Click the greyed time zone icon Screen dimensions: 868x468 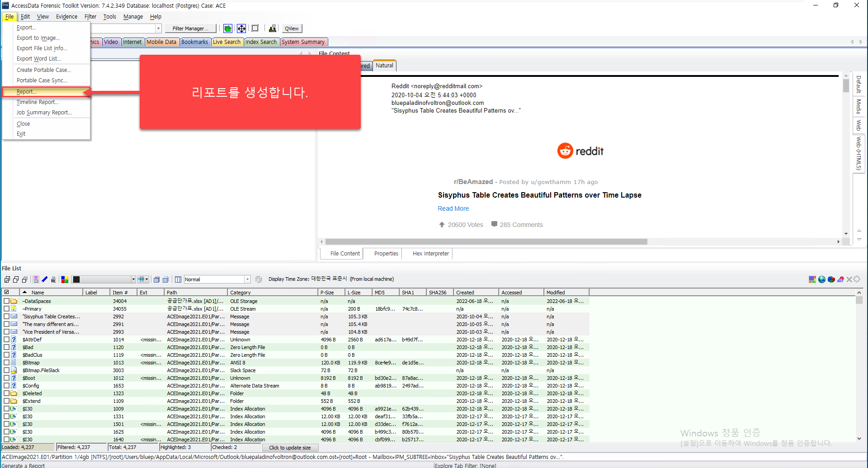[259, 279]
